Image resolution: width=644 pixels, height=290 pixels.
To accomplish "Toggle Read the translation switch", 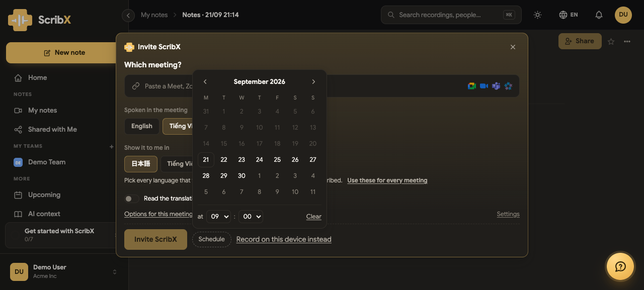I will 132,199.
